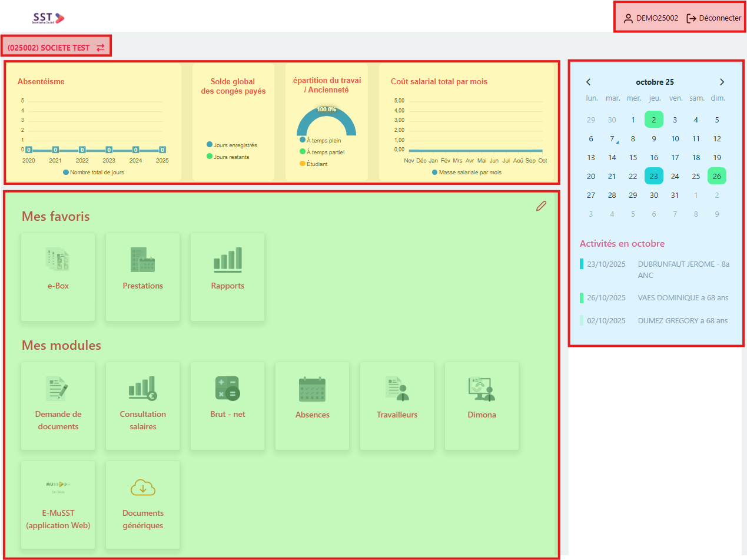The height and width of the screenshot is (560, 747).
Task: Open Documents génériques cloud download icon
Action: pyautogui.click(x=142, y=488)
